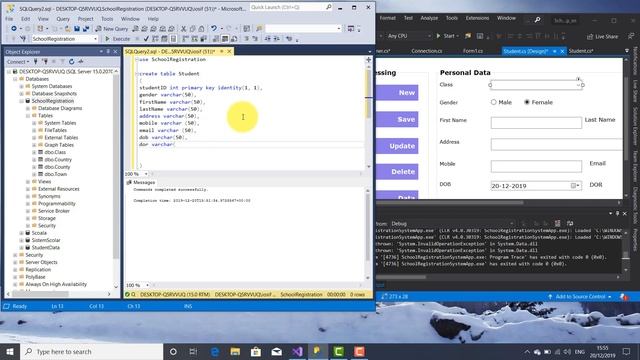Switch to the Form1.cs tab in Visual Studio
Viewport: 640px width, 360px height.
coord(473,51)
